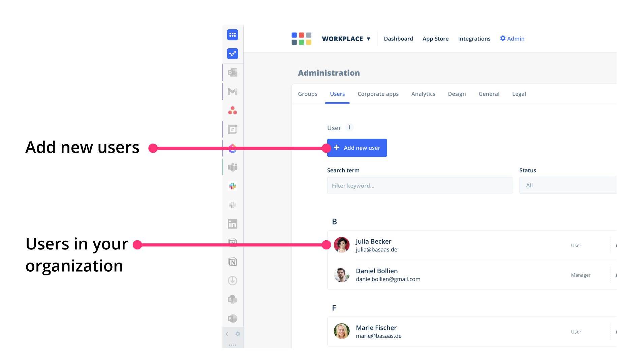The height and width of the screenshot is (364, 617).
Task: Click the Workplace colored squares logo
Action: tap(301, 38)
